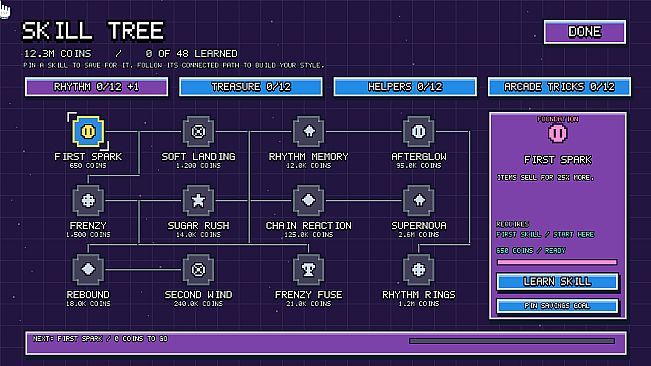Click the bottom savings progress bar
651x366 pixels.
(512, 341)
